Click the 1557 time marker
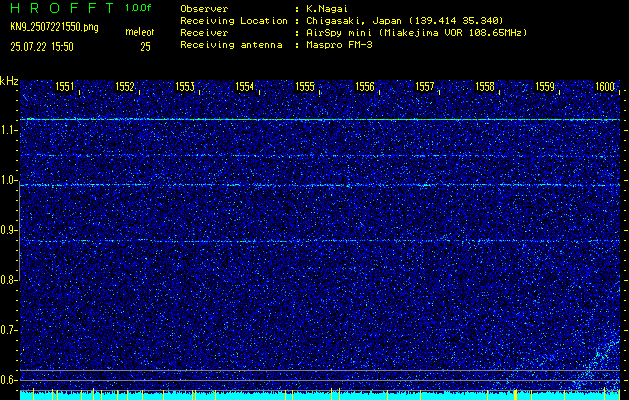629x400 pixels. pyautogui.click(x=425, y=87)
